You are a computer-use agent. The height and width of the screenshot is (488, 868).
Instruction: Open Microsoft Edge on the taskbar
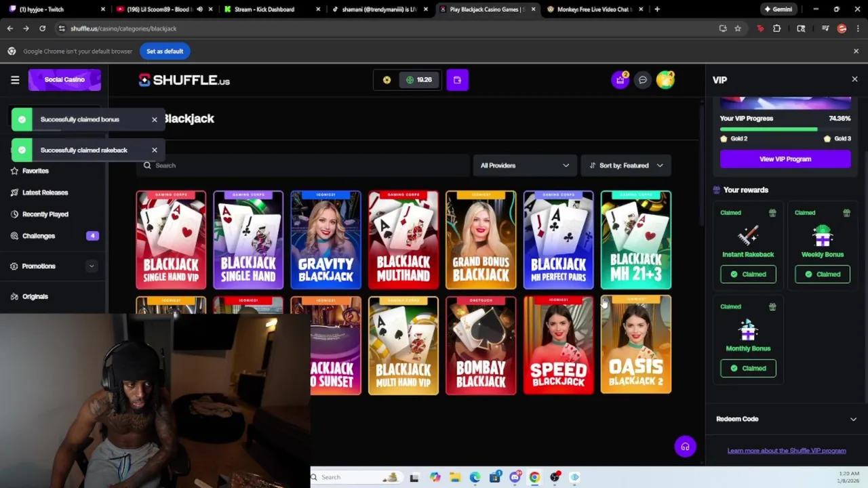coord(475,477)
